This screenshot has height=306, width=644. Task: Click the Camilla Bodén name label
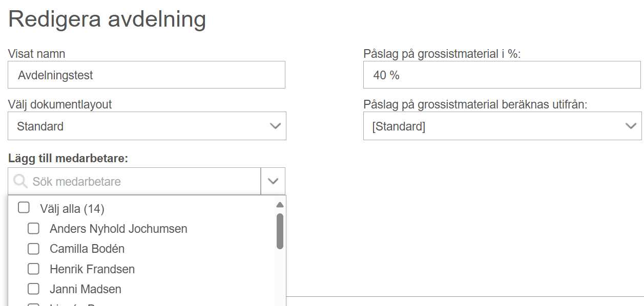click(x=87, y=249)
